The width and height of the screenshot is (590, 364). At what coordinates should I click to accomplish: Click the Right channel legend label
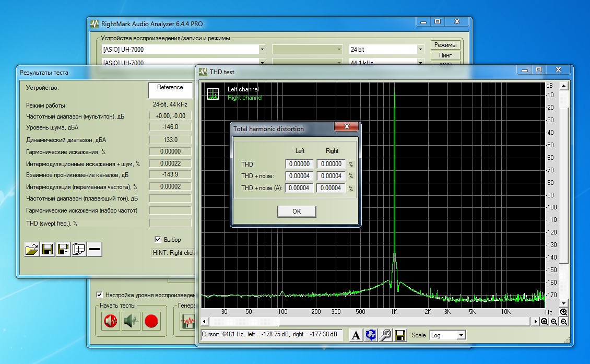(x=245, y=98)
